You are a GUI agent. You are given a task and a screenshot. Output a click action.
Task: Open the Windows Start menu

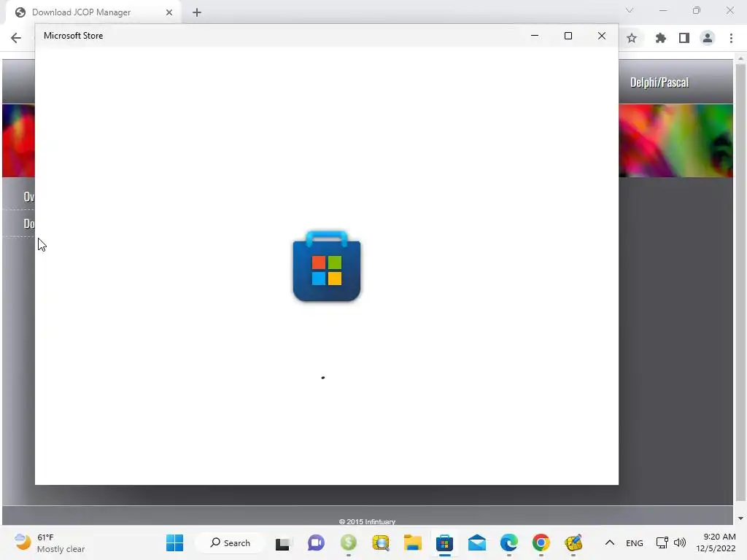[x=174, y=542]
